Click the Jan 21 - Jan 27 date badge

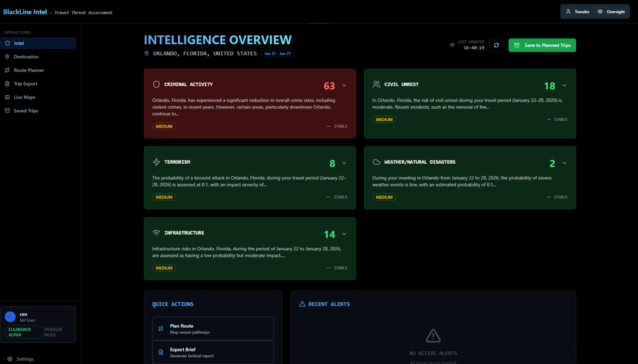[x=278, y=54]
